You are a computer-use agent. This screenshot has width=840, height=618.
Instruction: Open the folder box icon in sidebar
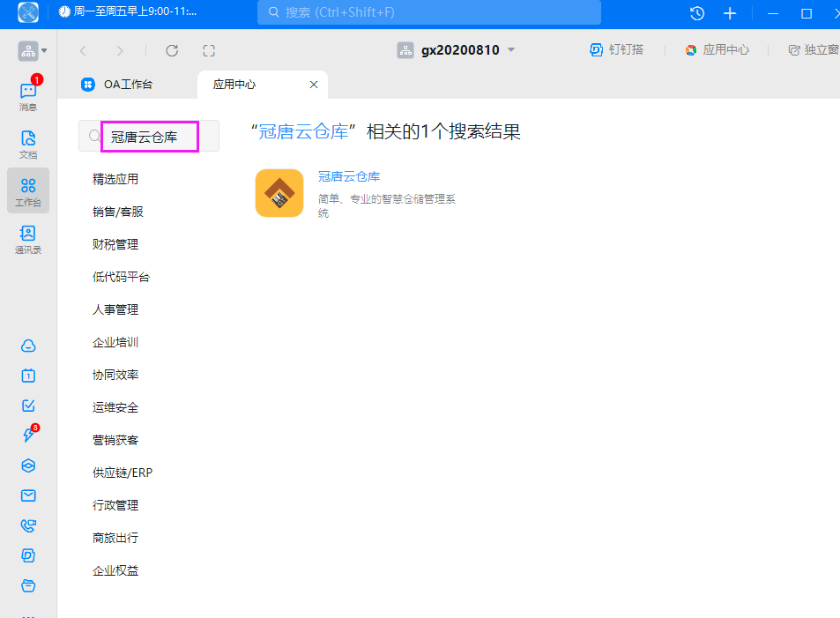tap(28, 586)
